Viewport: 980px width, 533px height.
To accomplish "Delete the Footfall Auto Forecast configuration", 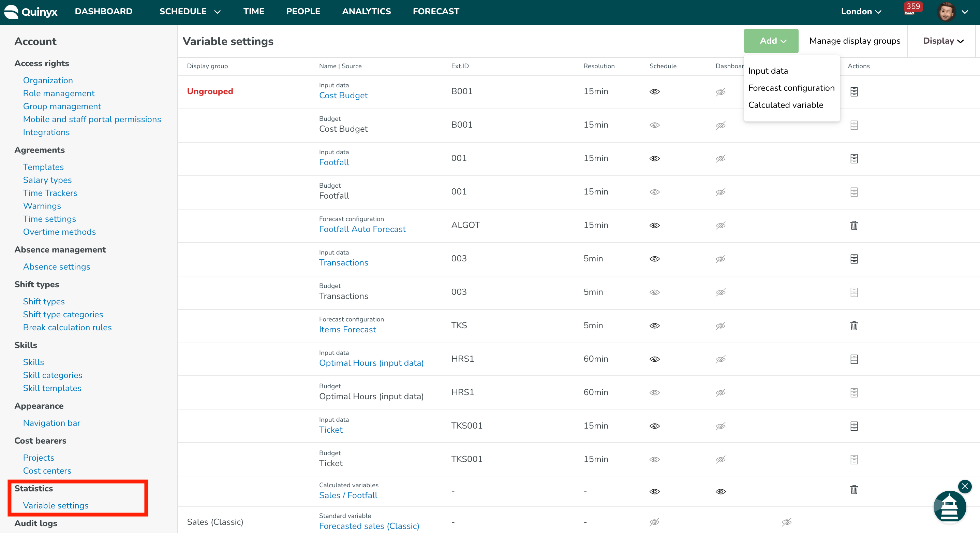I will point(854,226).
